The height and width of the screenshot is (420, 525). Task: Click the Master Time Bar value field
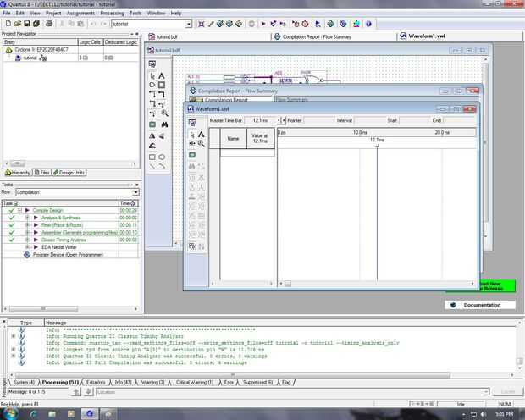pos(261,120)
